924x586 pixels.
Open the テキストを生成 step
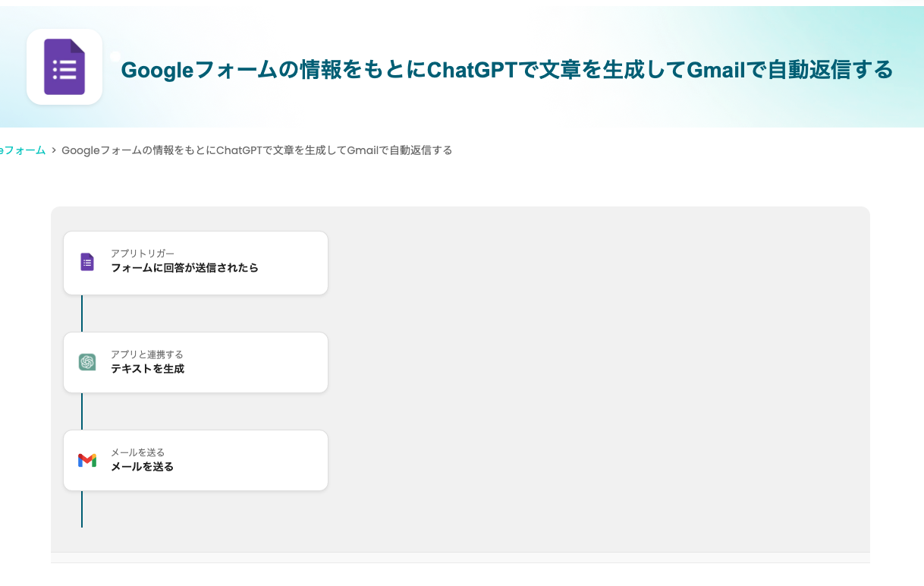(x=196, y=362)
